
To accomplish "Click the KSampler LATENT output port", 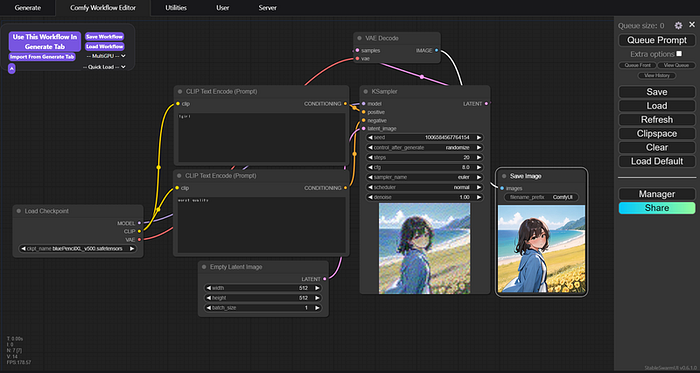I will (486, 104).
